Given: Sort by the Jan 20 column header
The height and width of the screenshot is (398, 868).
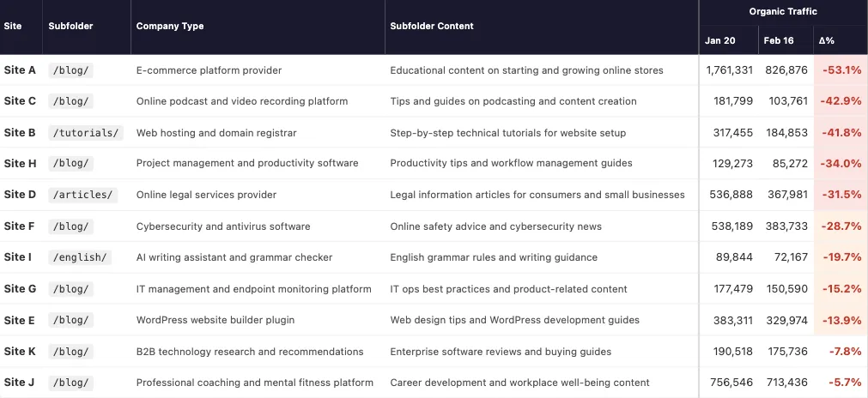Looking at the screenshot, I should click(720, 41).
